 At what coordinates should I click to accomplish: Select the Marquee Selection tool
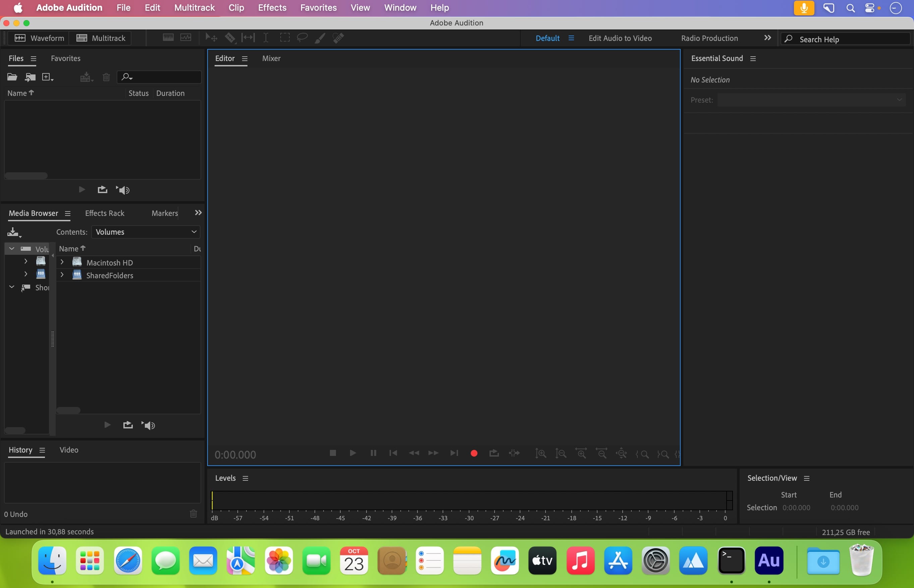pos(284,38)
